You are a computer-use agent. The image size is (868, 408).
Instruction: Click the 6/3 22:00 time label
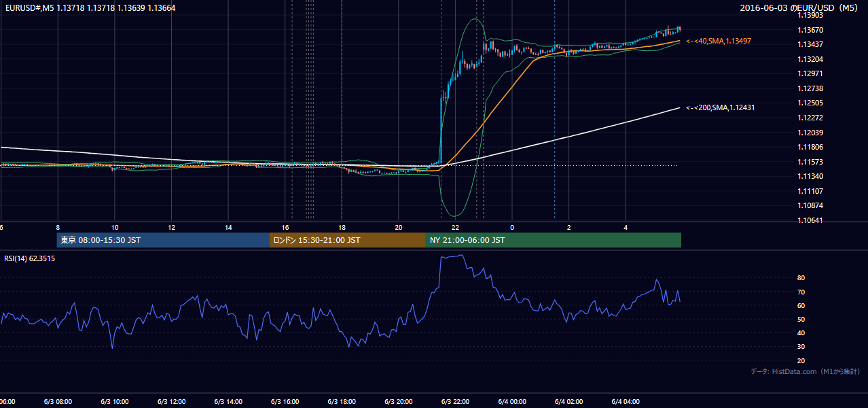point(456,402)
